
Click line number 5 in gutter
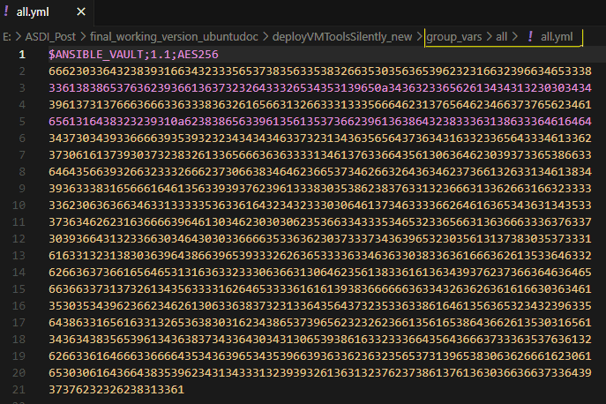pyautogui.click(x=22, y=122)
